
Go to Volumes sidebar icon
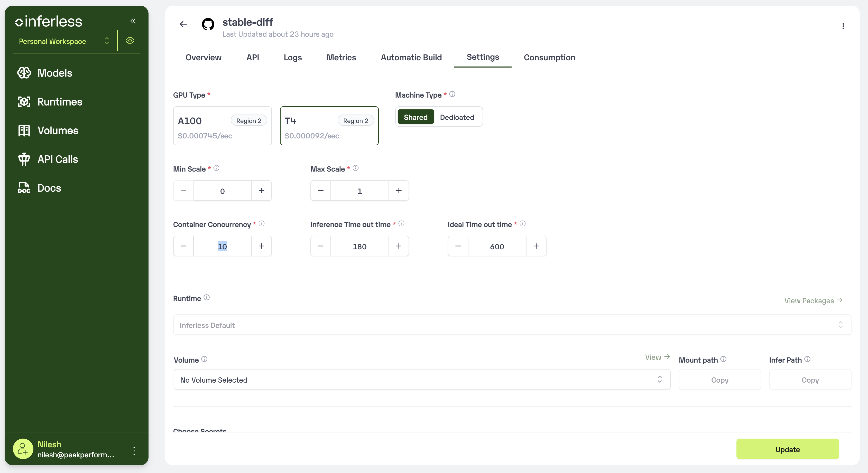24,131
